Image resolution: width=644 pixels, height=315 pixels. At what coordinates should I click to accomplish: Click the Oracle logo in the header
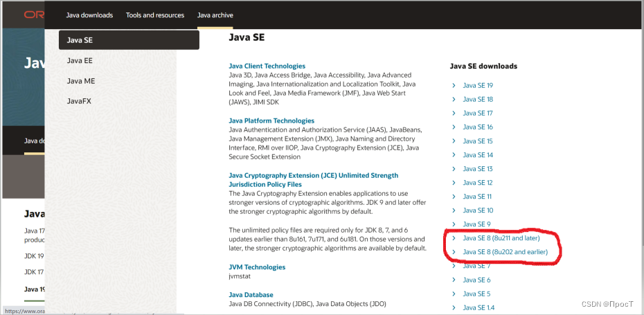pos(34,15)
